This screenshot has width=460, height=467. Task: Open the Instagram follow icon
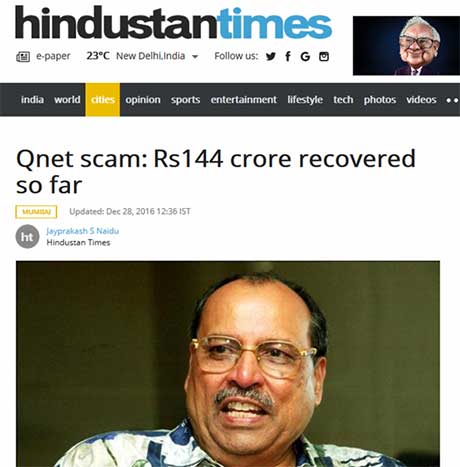click(324, 56)
